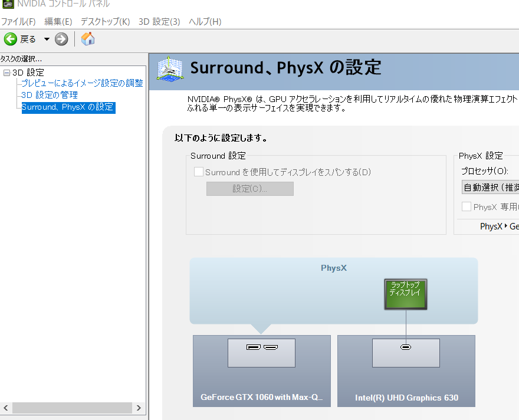Click the PhysX diagram title label

pos(334,268)
